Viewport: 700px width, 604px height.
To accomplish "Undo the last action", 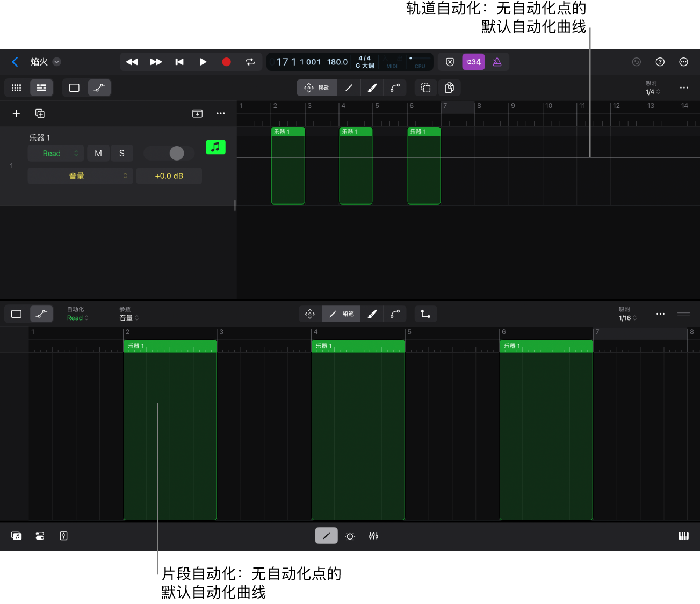I will [637, 62].
